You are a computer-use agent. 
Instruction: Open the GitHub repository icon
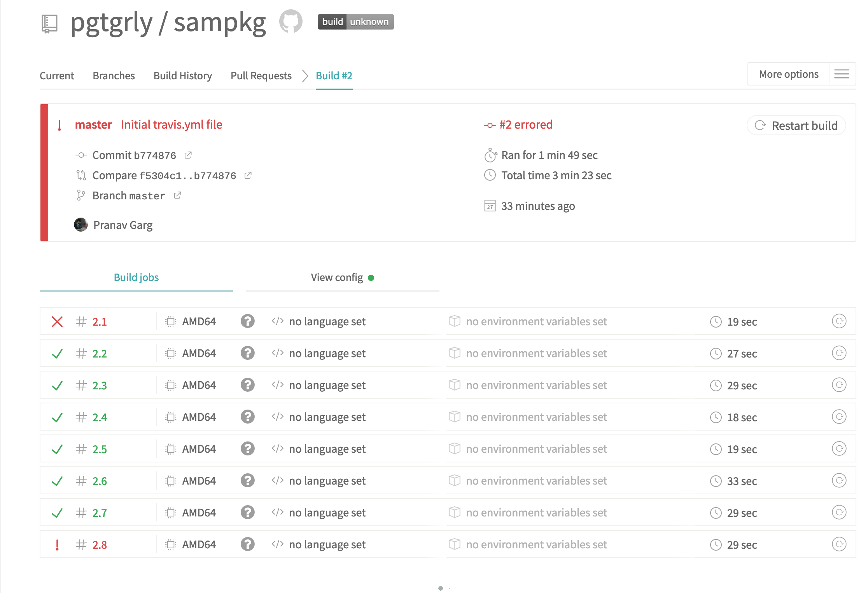290,21
